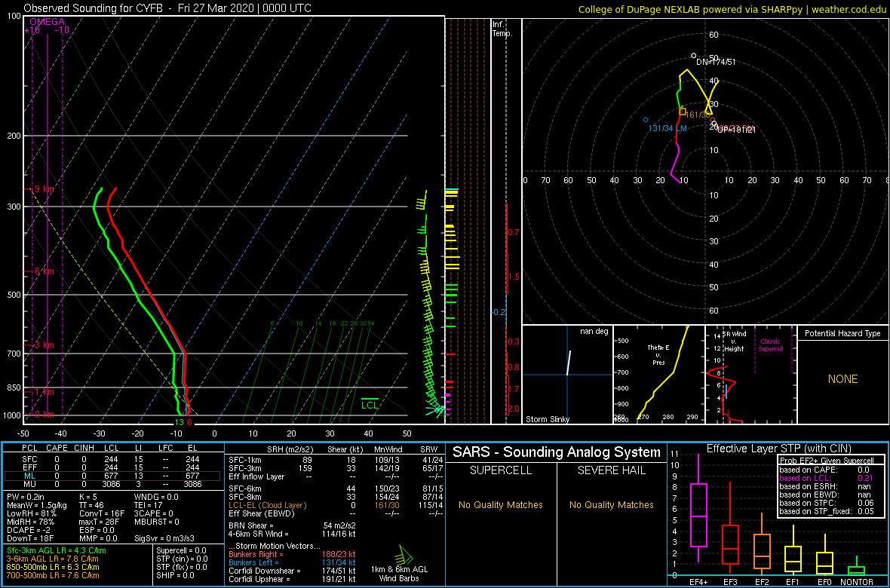Select the orange square 161/30 hodograph marker
Screen dimensions: 890x588
click(683, 112)
